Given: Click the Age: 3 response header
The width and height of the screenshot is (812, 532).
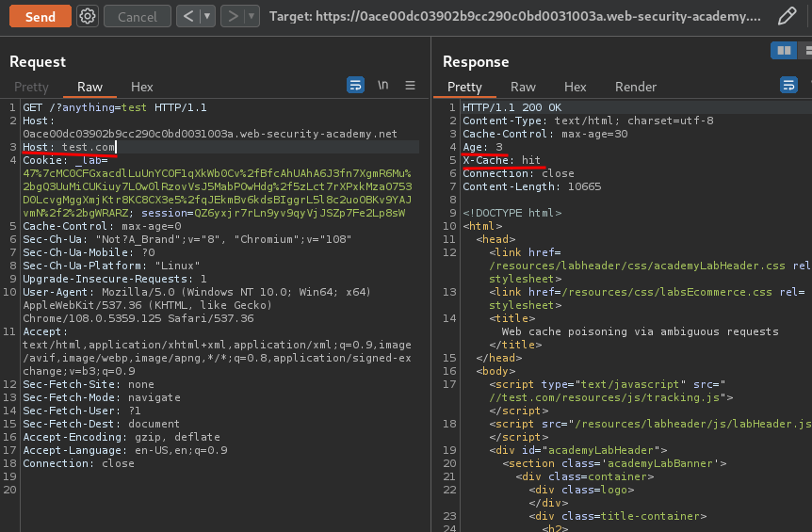Looking at the screenshot, I should point(482,147).
